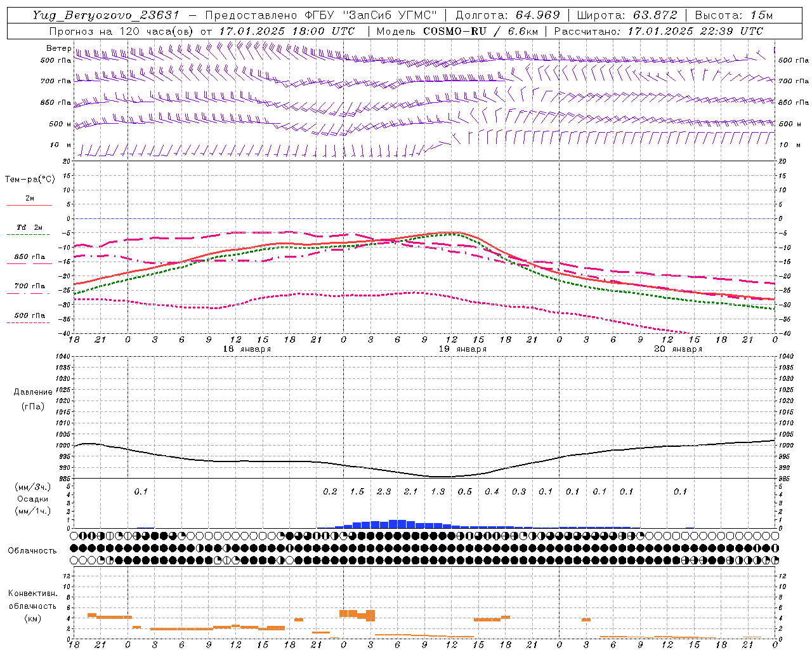Screen dimensions: 812x650
Task: Click the 'Модель COSMO-RU / 6.6км' text
Action: pyautogui.click(x=457, y=31)
